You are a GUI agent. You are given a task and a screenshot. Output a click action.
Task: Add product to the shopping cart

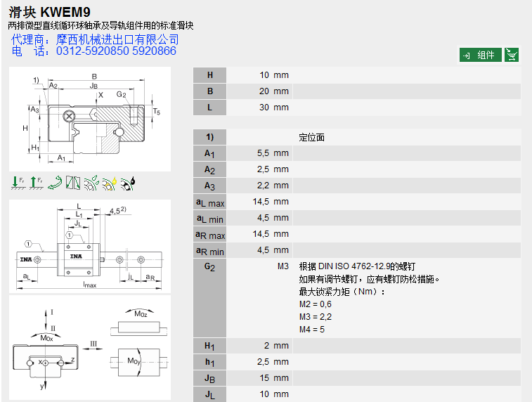pos(512,55)
